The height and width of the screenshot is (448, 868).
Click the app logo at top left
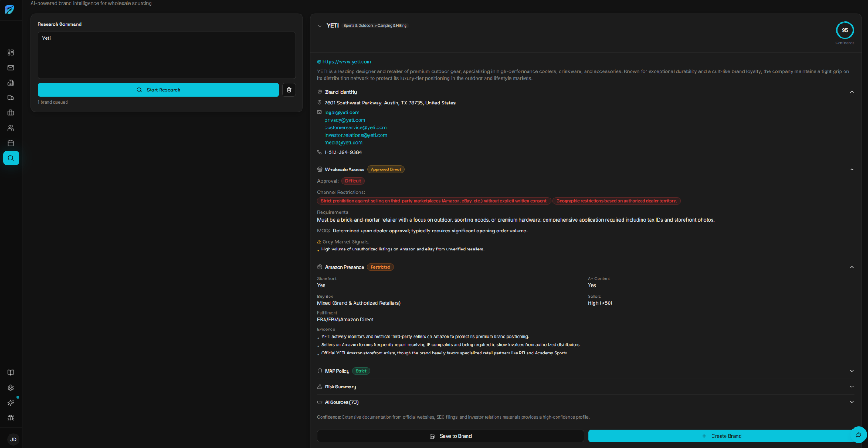coord(9,9)
